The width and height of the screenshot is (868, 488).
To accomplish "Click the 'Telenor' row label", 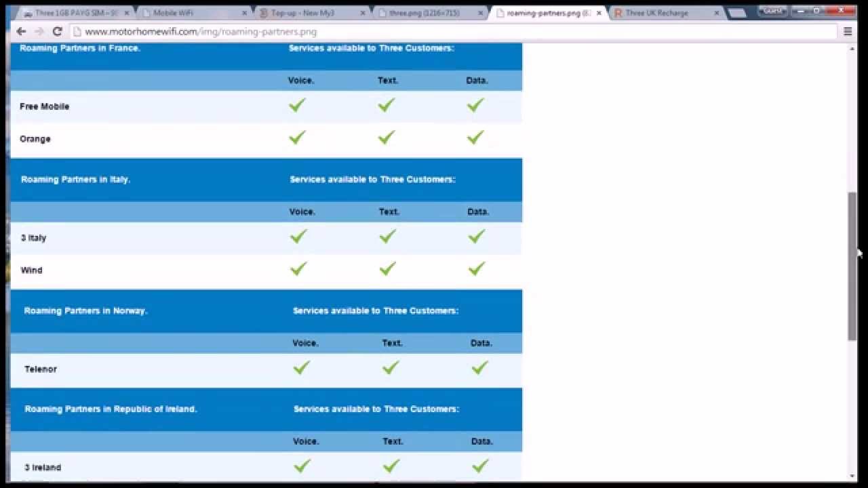I will 41,369.
